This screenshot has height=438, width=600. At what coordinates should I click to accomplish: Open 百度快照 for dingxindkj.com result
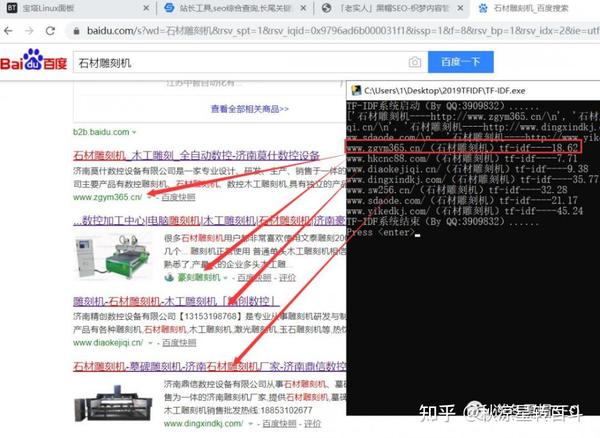click(x=279, y=424)
